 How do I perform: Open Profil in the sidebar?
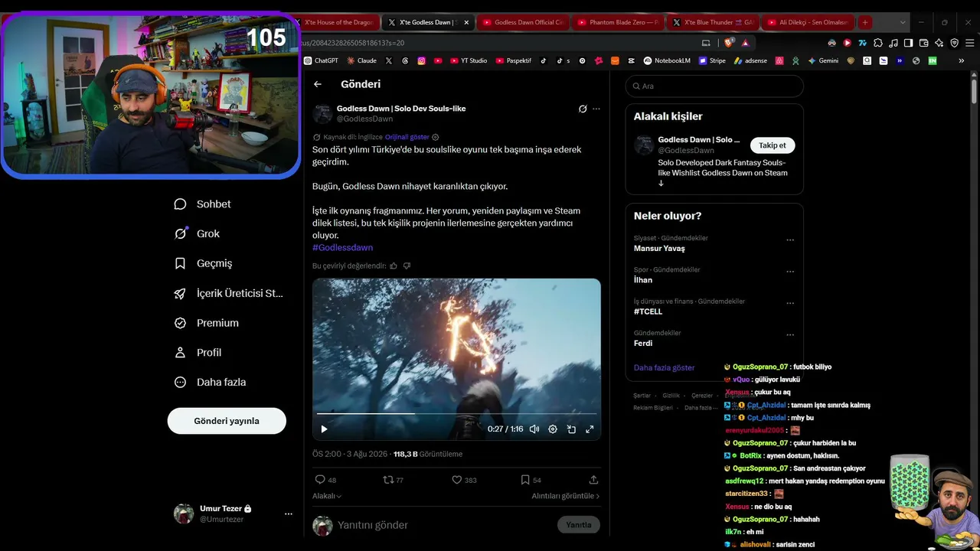(x=198, y=353)
